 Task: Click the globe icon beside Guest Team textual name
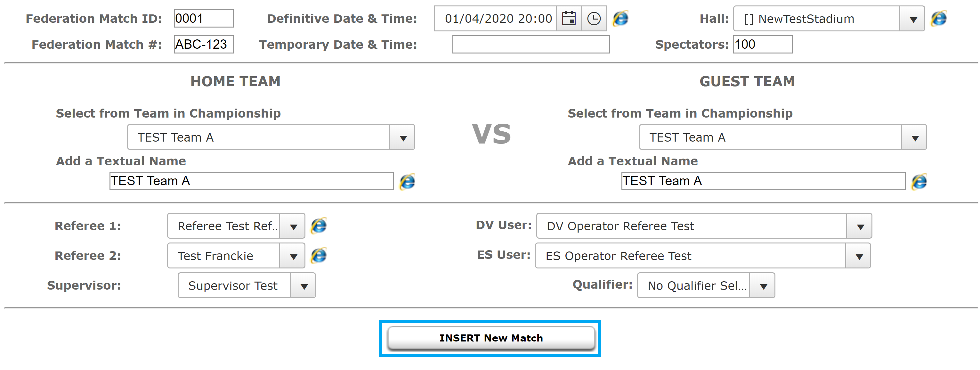(x=919, y=181)
